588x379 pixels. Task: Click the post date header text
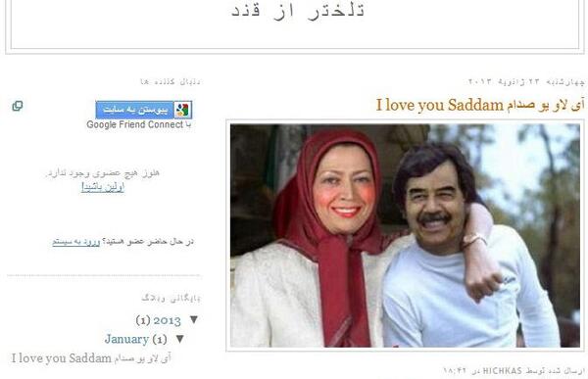click(x=526, y=81)
